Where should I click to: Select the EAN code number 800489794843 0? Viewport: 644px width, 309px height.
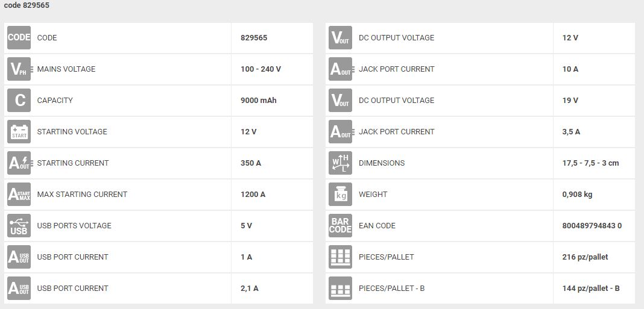592,226
